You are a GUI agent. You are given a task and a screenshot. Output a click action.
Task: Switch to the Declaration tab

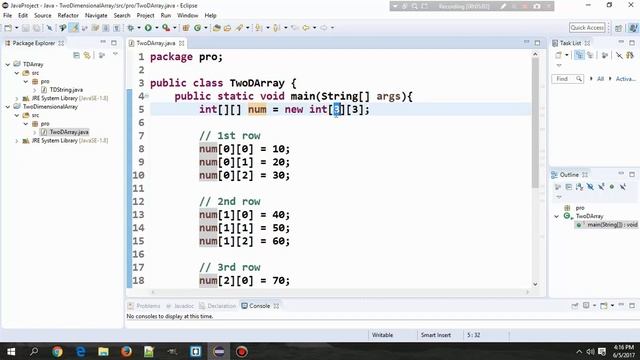click(x=218, y=306)
